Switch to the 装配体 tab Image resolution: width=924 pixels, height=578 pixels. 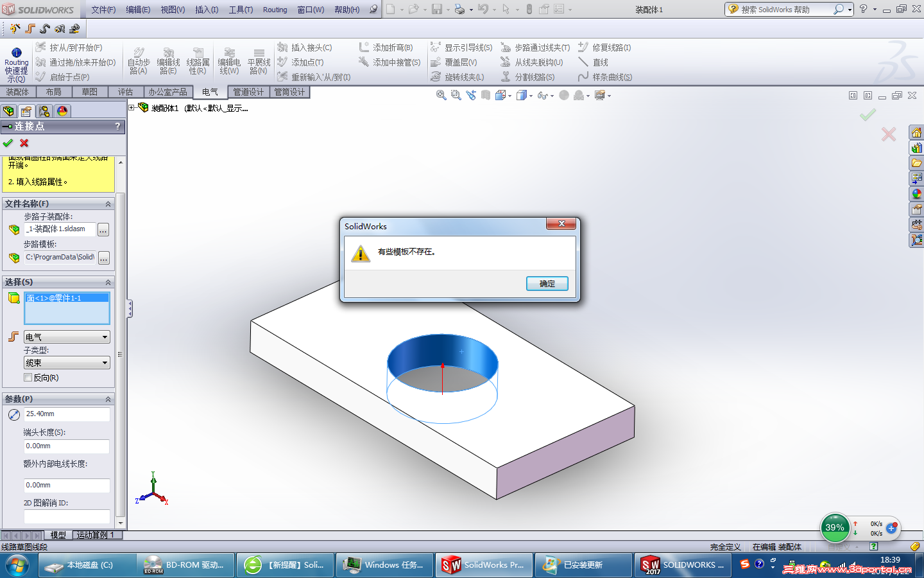click(18, 92)
